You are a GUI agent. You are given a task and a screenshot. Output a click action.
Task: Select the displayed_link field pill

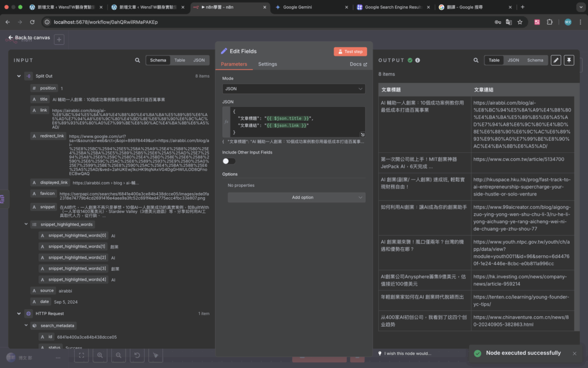50,182
